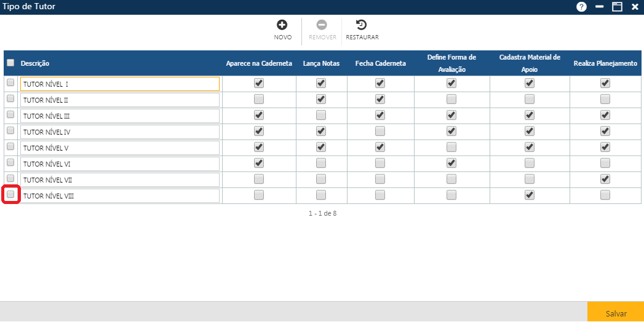Click the Novo plus icon
Image resolution: width=644 pixels, height=322 pixels.
(282, 25)
